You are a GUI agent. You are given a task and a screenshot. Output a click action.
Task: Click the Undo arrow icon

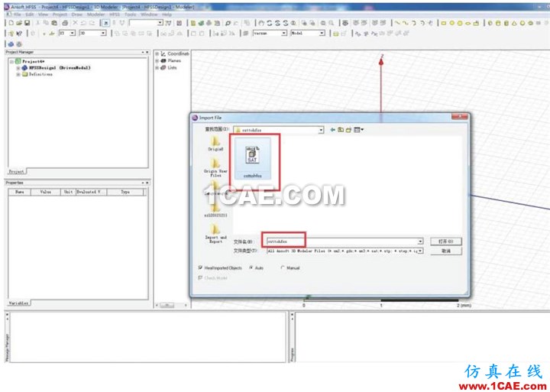click(83, 23)
